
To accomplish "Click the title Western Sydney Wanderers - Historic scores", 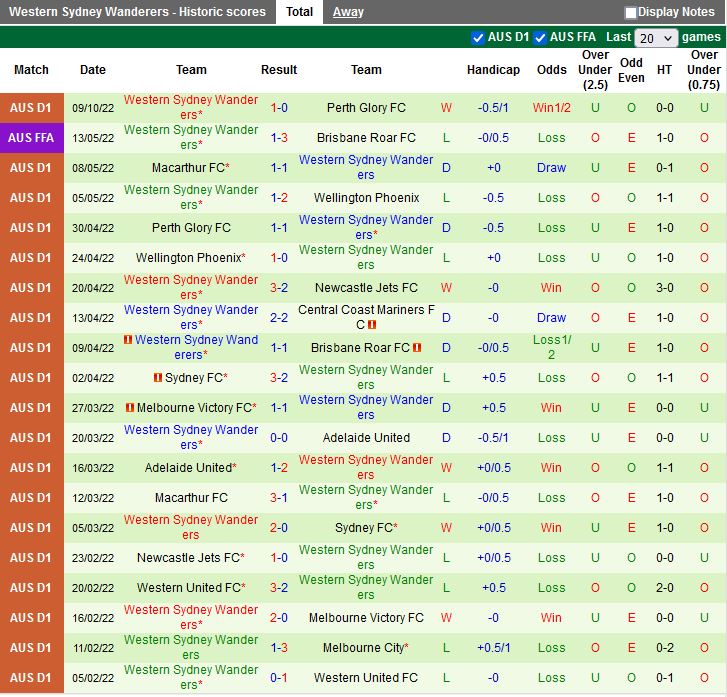I will 137,12.
